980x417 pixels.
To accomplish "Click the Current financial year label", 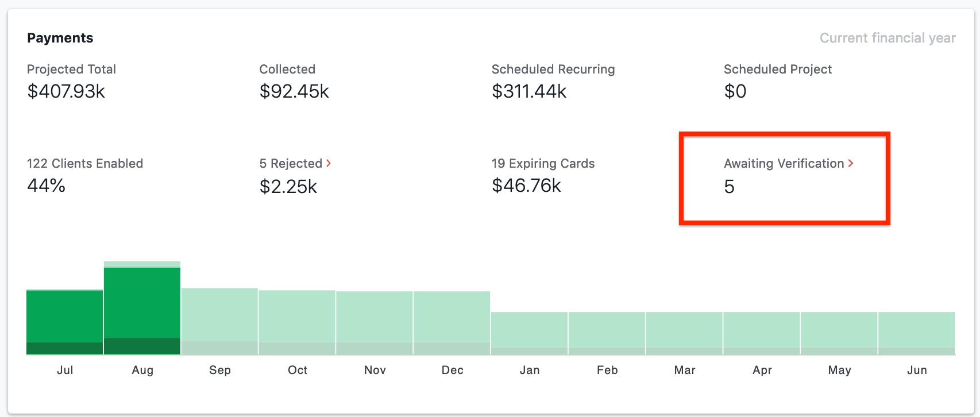I will click(x=887, y=38).
